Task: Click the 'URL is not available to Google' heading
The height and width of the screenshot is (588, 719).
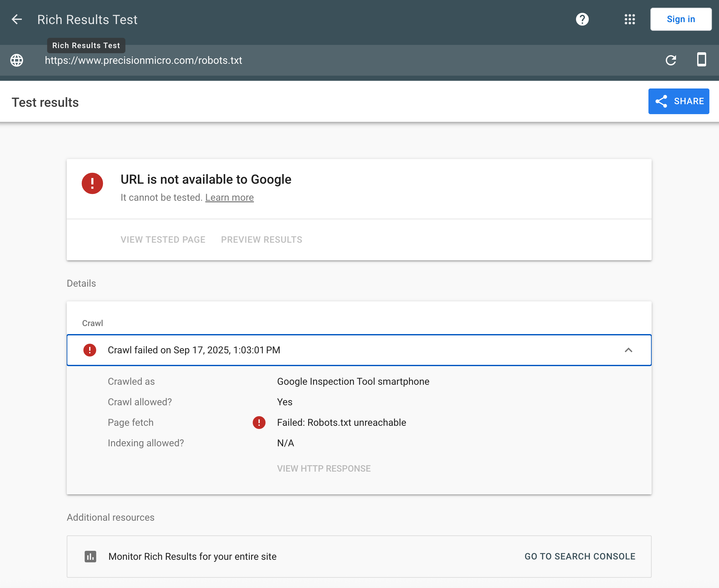Action: (206, 179)
